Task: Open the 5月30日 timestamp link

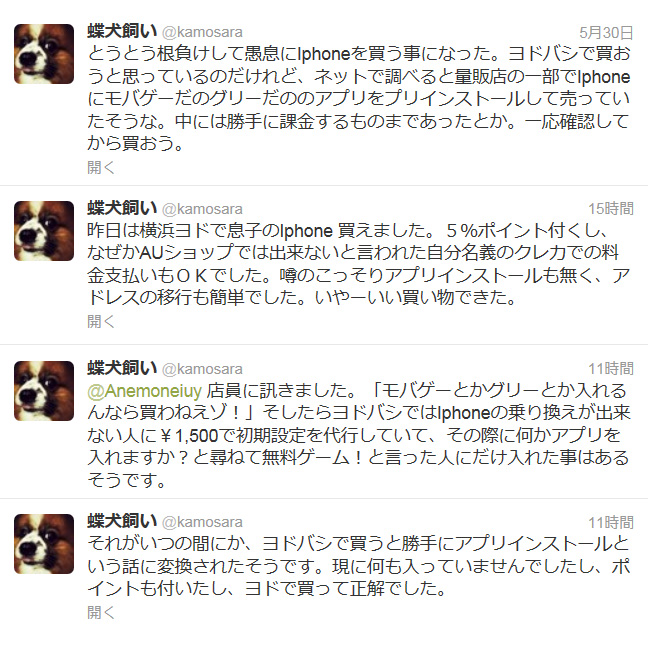Action: click(x=606, y=32)
